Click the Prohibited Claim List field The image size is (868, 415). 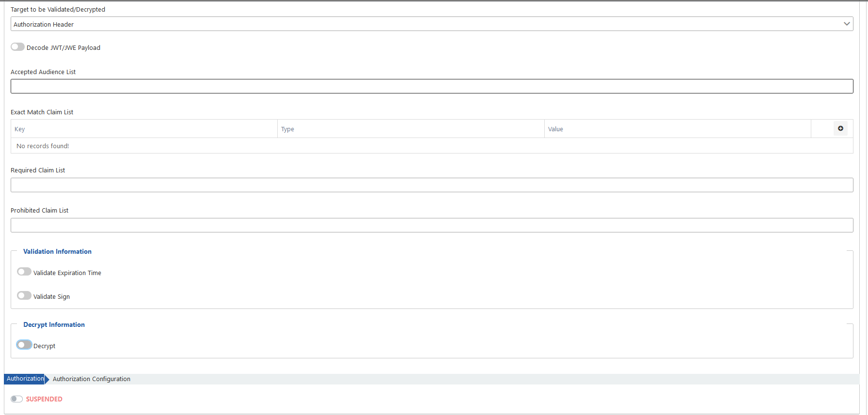click(432, 225)
